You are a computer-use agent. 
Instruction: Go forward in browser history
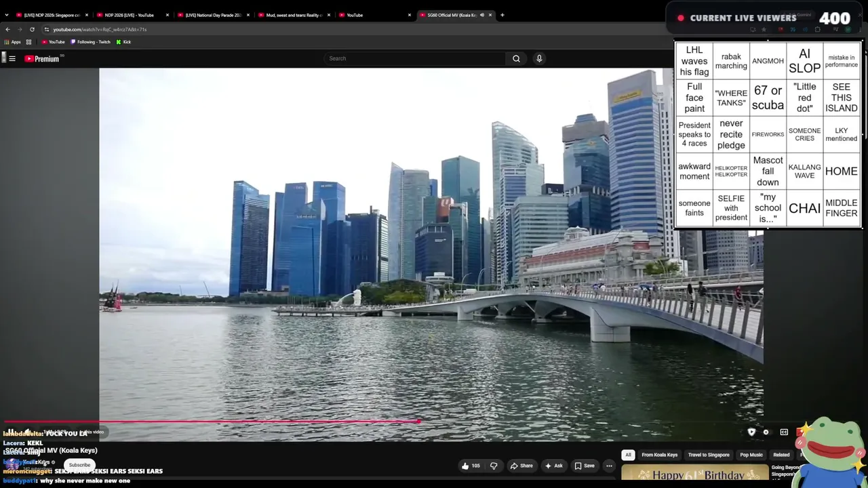(x=20, y=29)
